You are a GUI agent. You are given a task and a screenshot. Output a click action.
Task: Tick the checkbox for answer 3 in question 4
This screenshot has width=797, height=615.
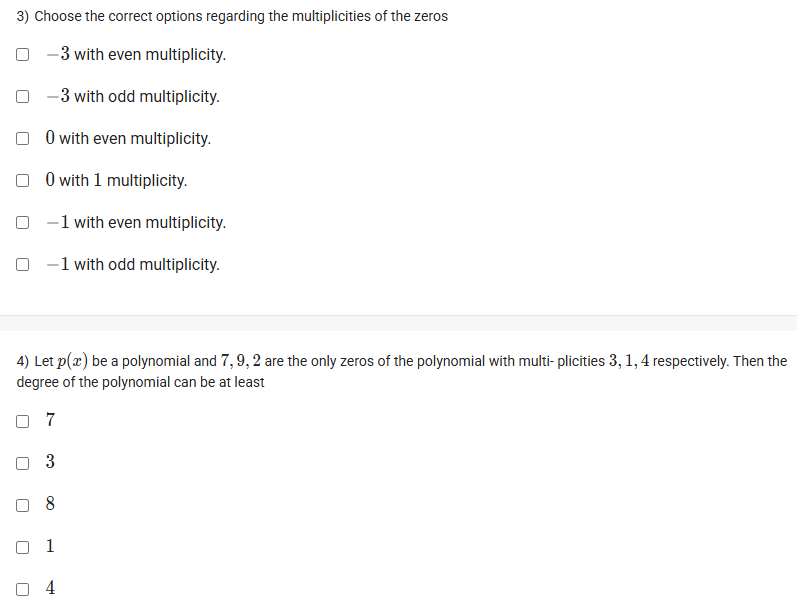[22, 463]
